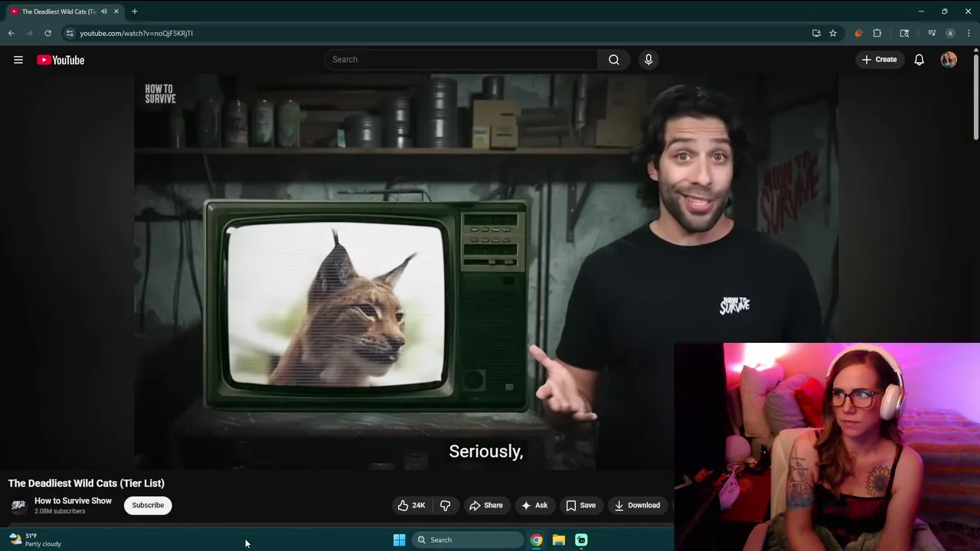The image size is (980, 551).
Task: Click the Windows taskbar Search box
Action: point(468,540)
